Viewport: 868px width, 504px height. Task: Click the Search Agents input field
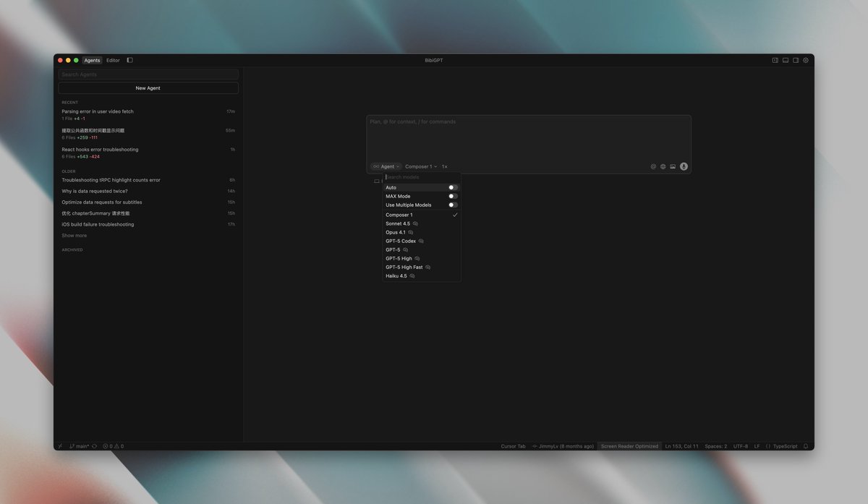(148, 74)
